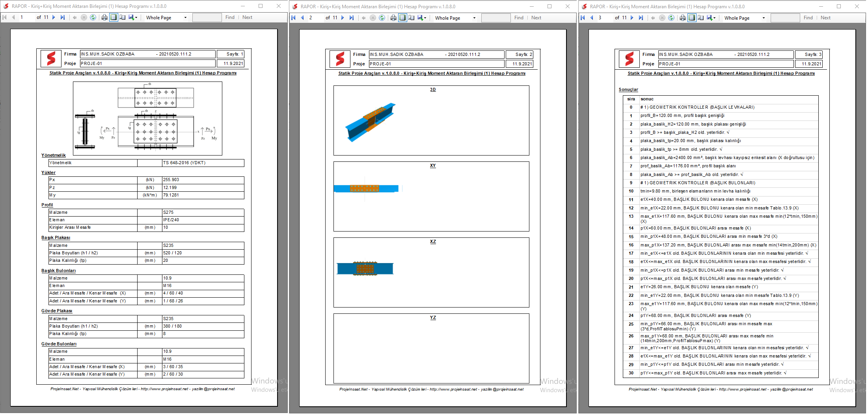Jump to last page in page 3 window
Viewport: 868px width, 415px height.
[641, 18]
